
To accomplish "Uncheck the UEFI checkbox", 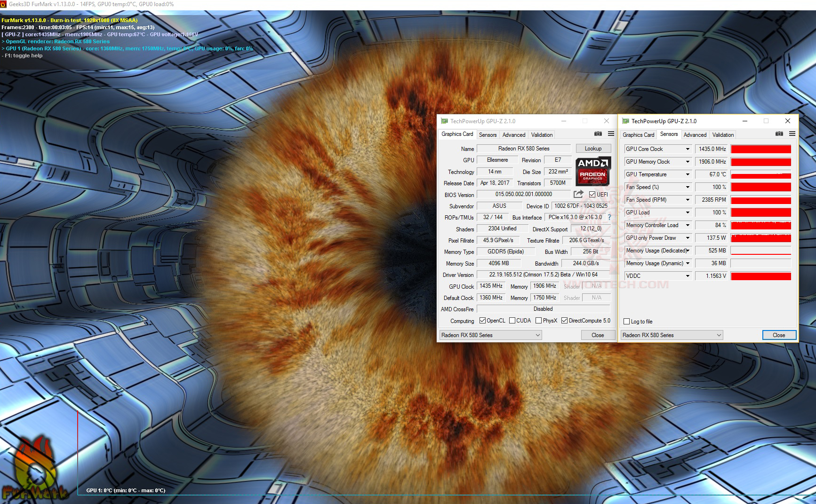I will pyautogui.click(x=592, y=195).
